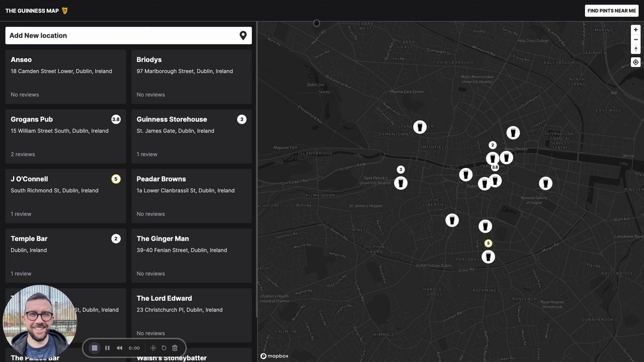Viewport: 644px width, 362px height.
Task: Delete the recording via the trash icon
Action: tap(175, 347)
